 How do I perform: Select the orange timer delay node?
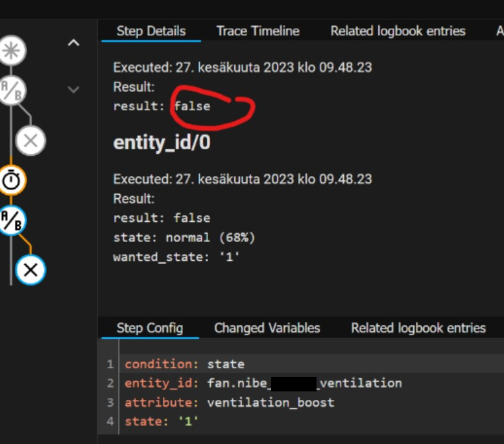[11, 180]
